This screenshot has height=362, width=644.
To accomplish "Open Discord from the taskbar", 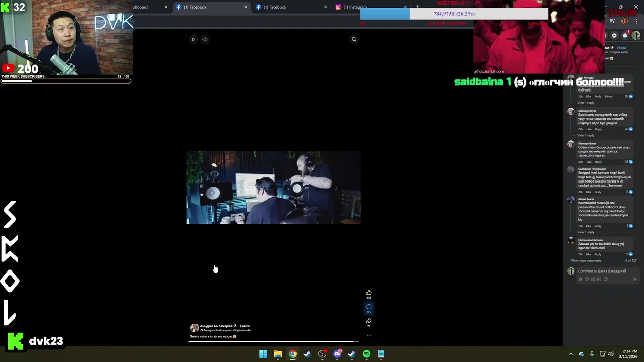I will click(337, 354).
